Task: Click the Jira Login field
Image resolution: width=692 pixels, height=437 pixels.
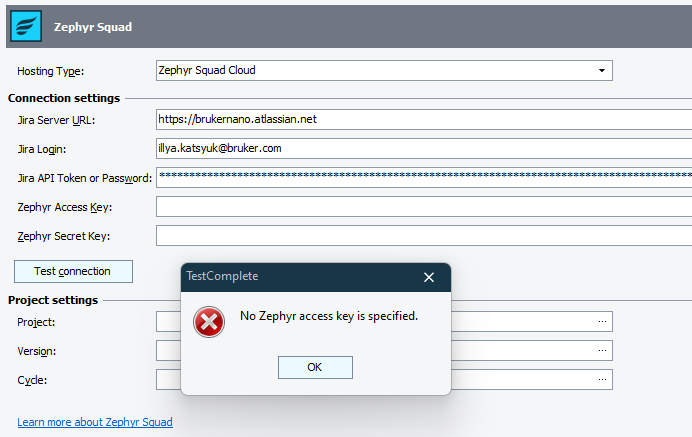Action: pos(424,148)
